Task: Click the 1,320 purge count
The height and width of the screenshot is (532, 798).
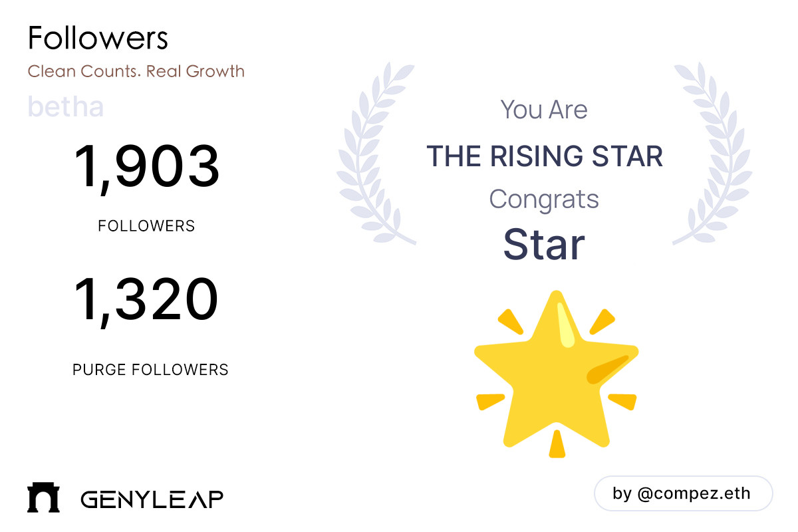Action: 146,299
